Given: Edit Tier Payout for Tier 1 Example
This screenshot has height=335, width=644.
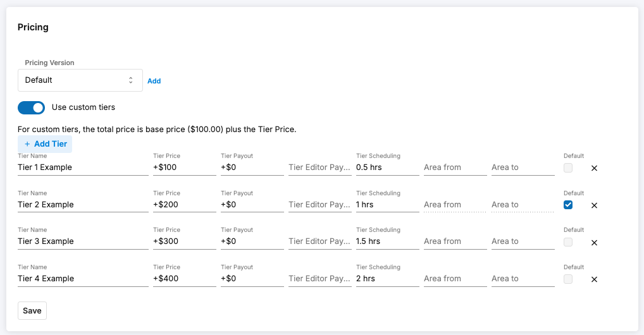Looking at the screenshot, I should pyautogui.click(x=252, y=167).
